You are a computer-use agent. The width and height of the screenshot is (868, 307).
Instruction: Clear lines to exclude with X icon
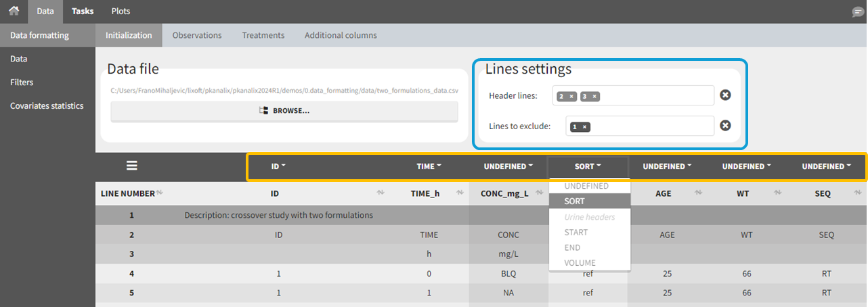pyautogui.click(x=725, y=126)
